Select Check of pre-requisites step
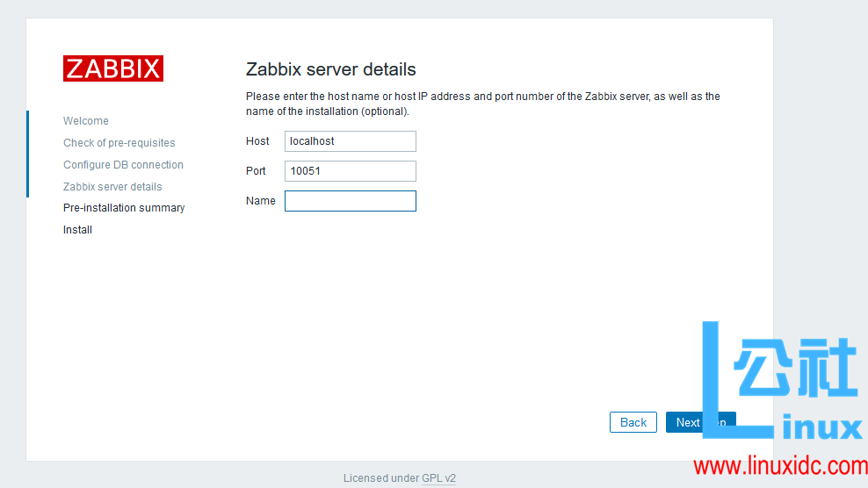 (119, 143)
